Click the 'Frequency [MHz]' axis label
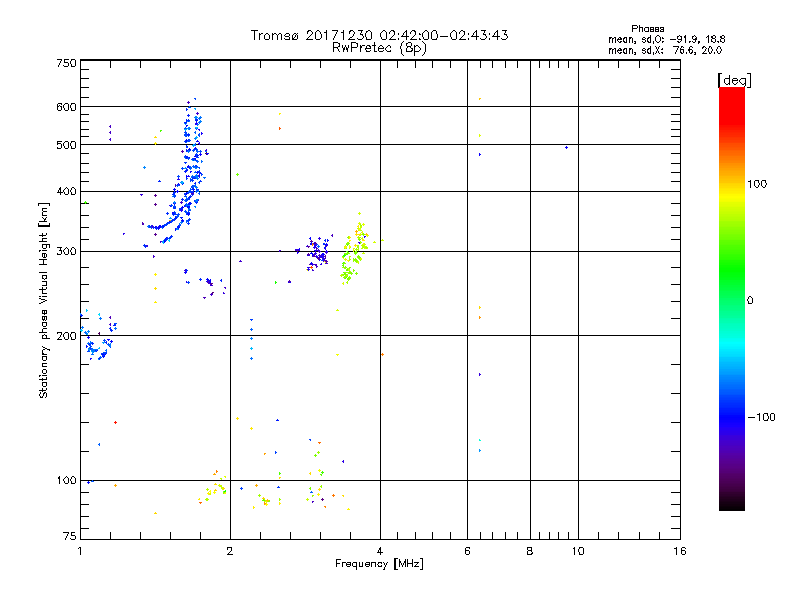 coord(379,564)
